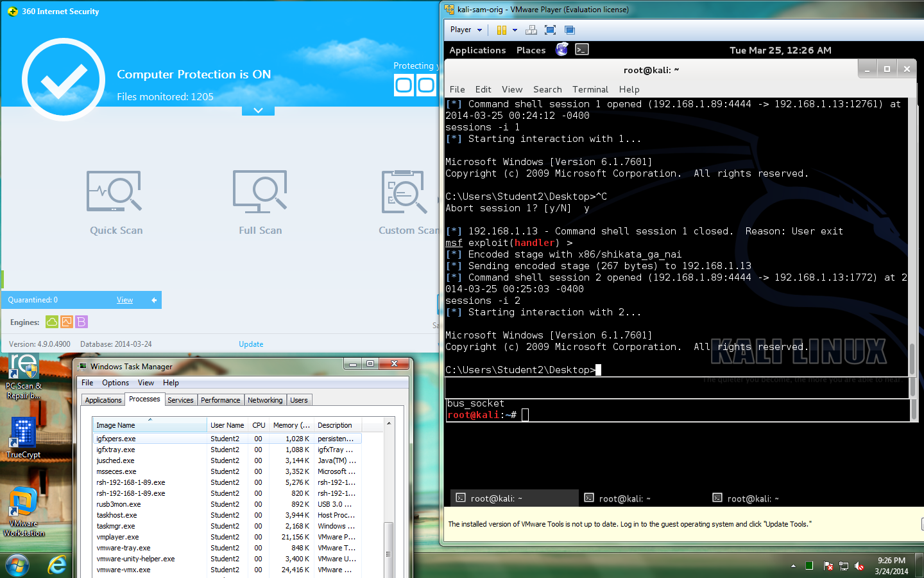The width and height of the screenshot is (924, 578).
Task: Open the Options menu in Task Manager
Action: 116,383
